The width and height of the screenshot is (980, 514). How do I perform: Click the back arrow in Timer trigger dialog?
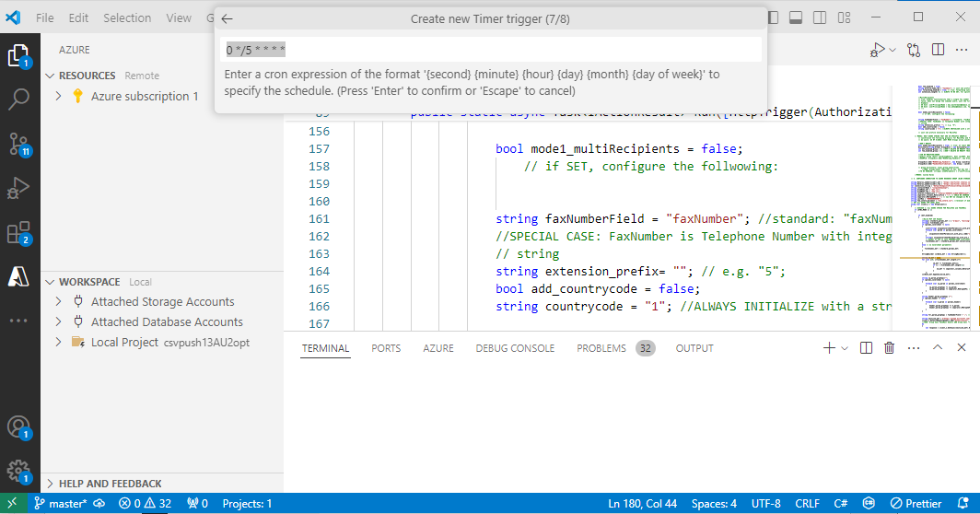227,18
